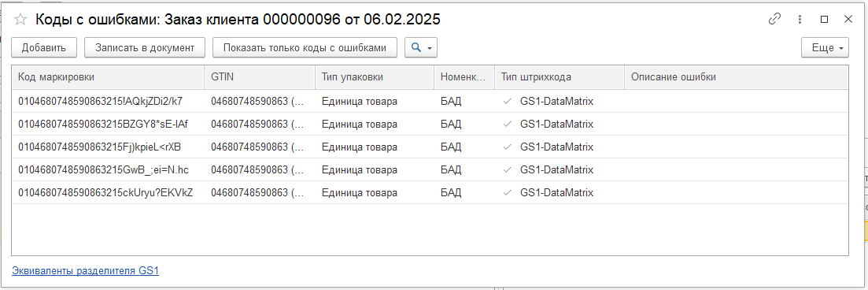
Task: Click the checkmark icon in the first GS1-DataMatrix row
Action: (507, 102)
